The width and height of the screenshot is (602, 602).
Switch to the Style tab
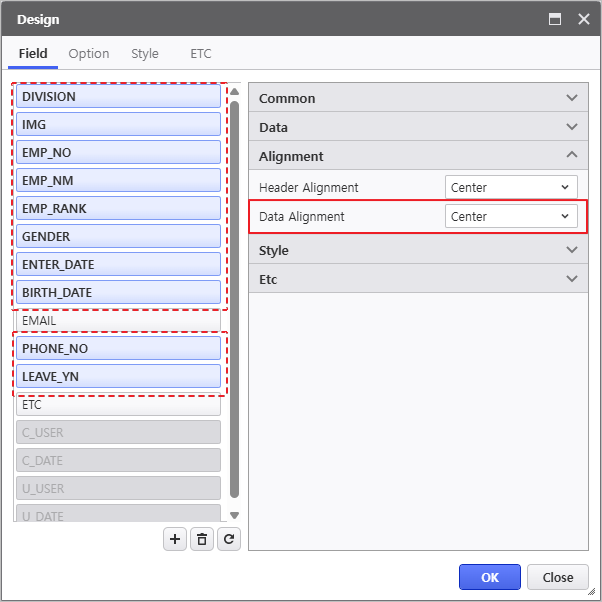145,54
